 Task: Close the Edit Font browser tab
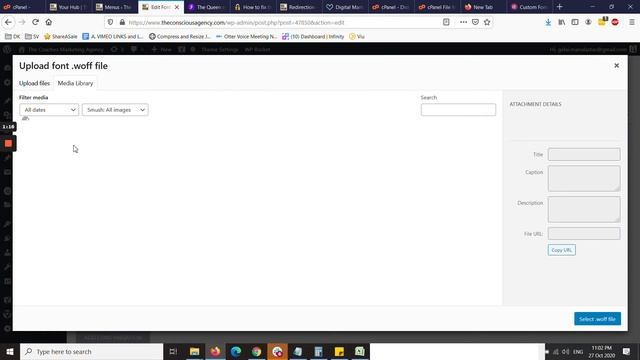pos(177,7)
